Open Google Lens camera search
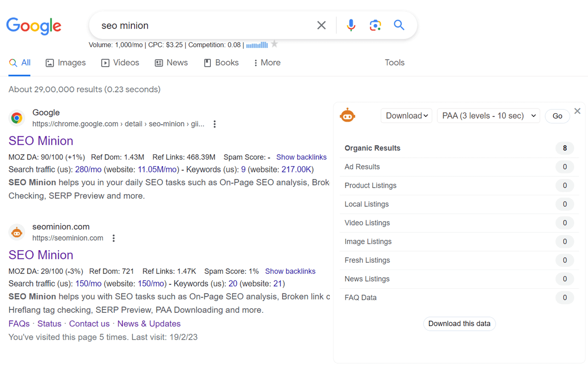Viewport: 588px width, 368px height. pos(375,25)
